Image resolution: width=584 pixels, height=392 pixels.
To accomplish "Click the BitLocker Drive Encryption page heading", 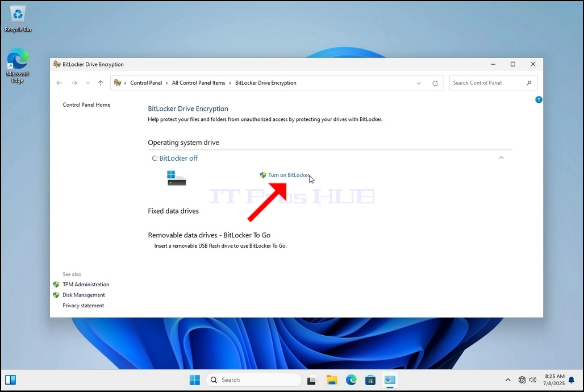I will [x=188, y=109].
